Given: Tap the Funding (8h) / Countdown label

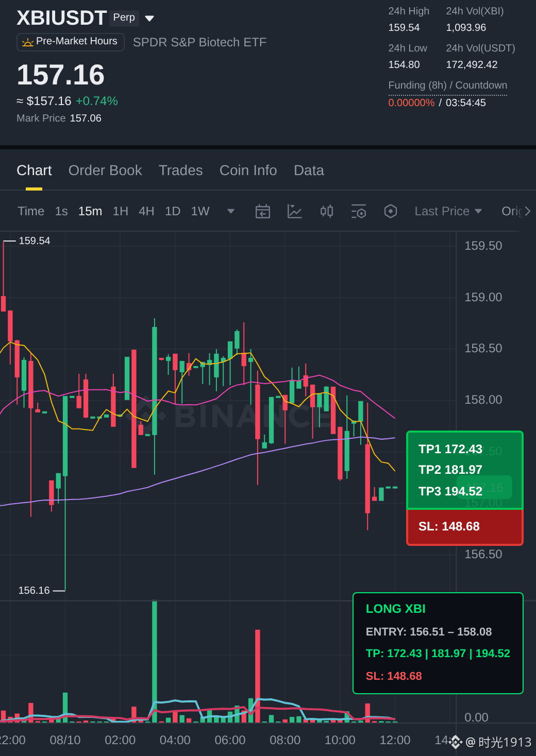Looking at the screenshot, I should click(448, 85).
